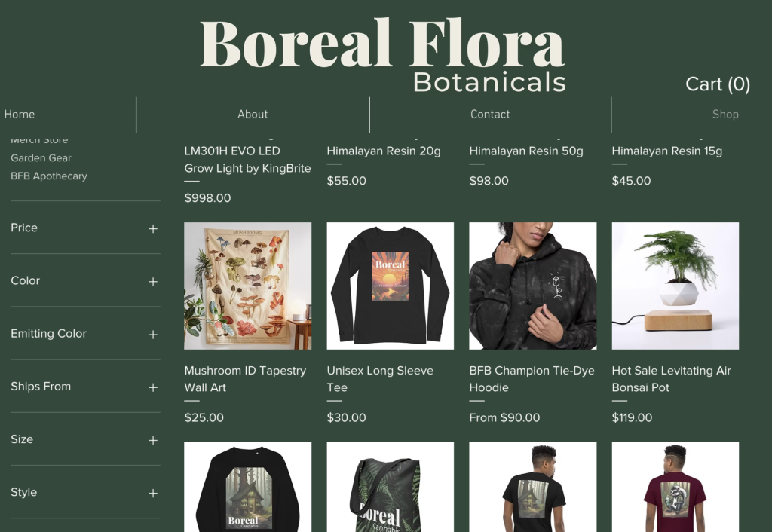The height and width of the screenshot is (532, 772).
Task: Open Himalayan Resin 20g product title
Action: click(384, 151)
